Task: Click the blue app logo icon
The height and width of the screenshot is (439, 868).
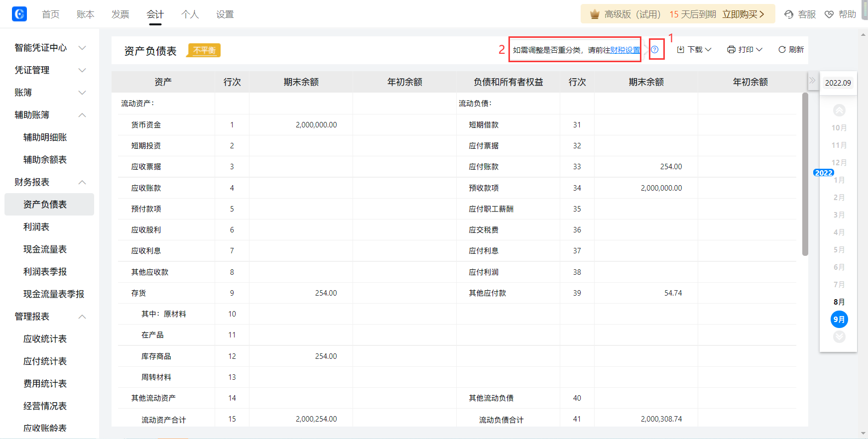Action: pos(19,14)
